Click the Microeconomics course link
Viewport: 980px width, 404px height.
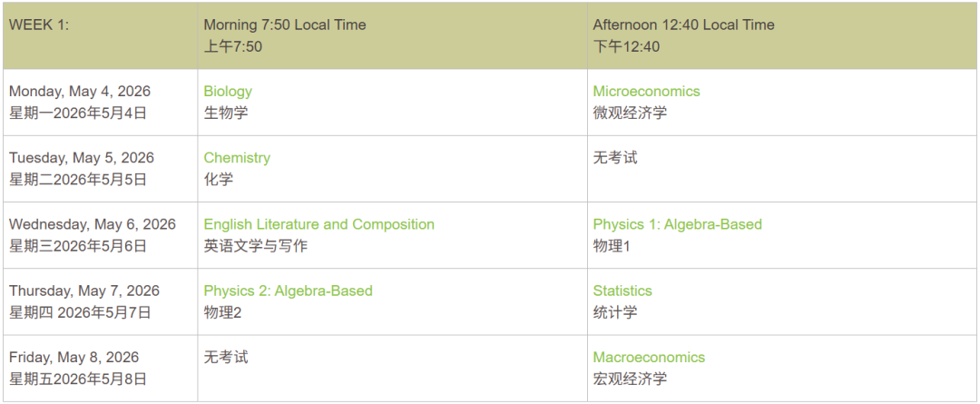[x=646, y=91]
